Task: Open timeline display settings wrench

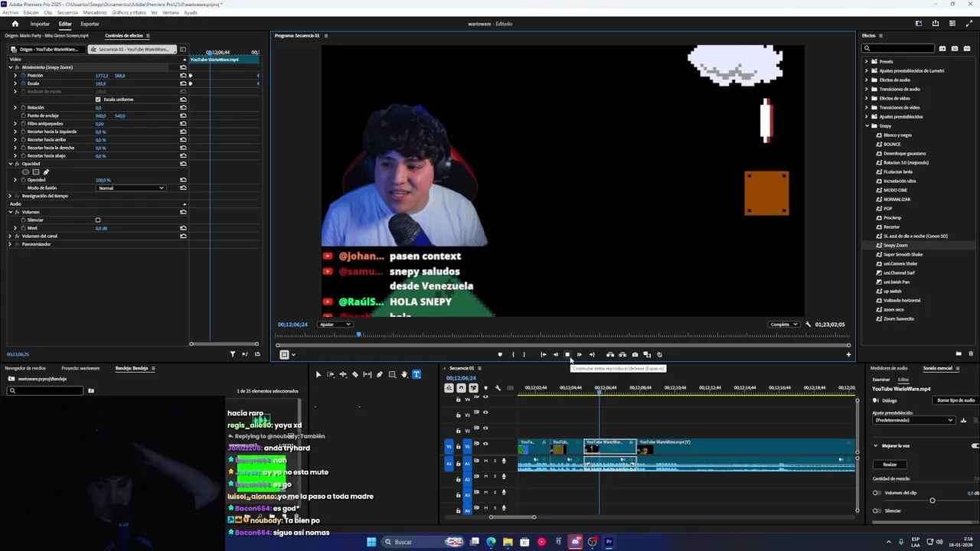Action: (x=498, y=388)
